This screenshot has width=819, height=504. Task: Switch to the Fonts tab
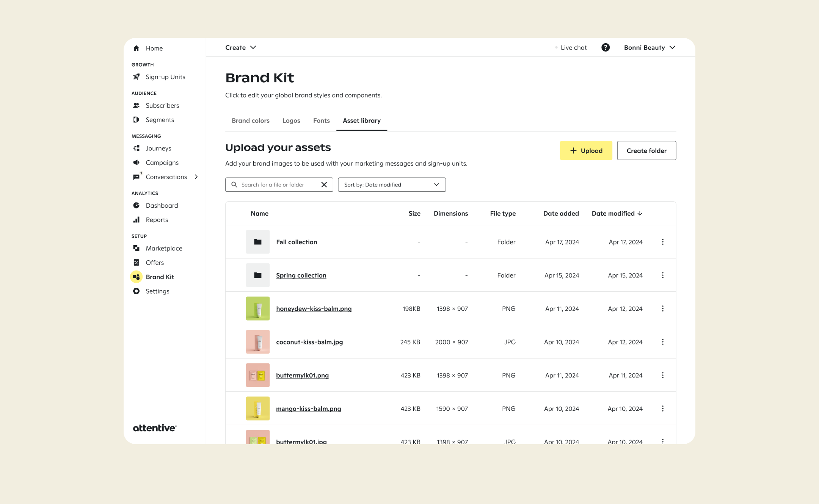click(321, 121)
